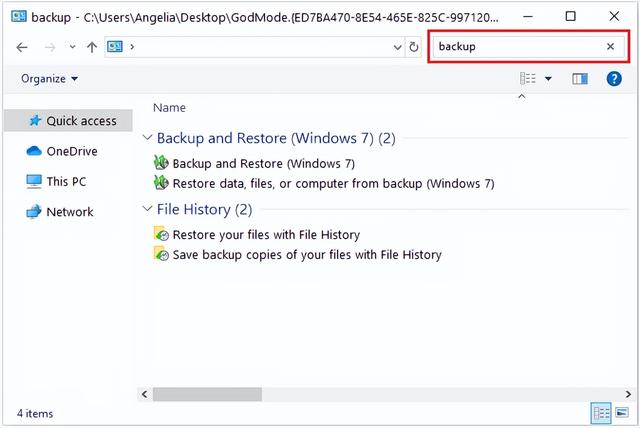Open the recent locations dropdown arrow
640x428 pixels.
pos(72,47)
